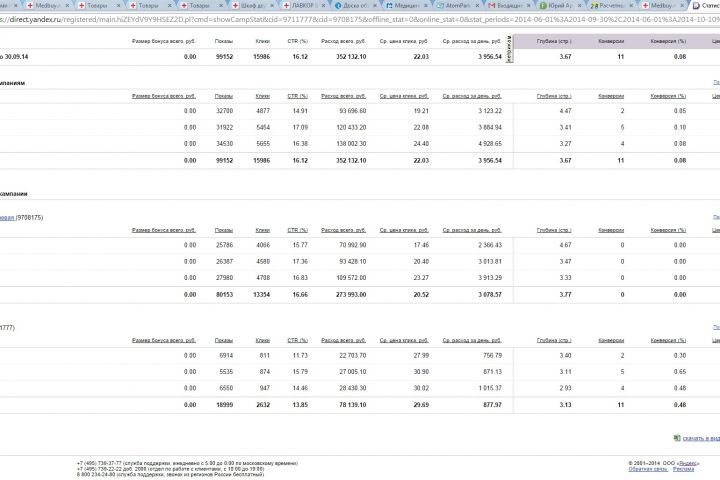
Task: Open the Реклама footer link
Action: coord(684,469)
